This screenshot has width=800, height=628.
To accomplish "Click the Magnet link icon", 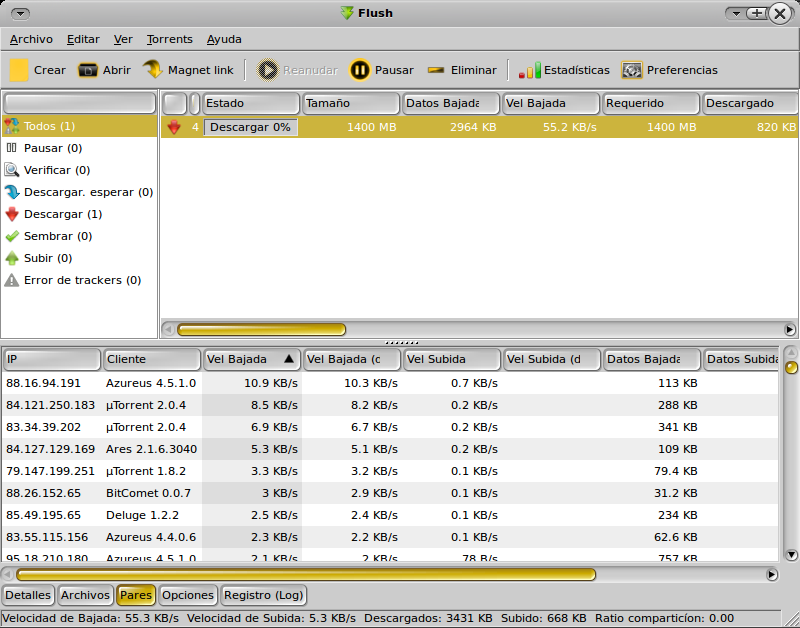I will pyautogui.click(x=152, y=69).
